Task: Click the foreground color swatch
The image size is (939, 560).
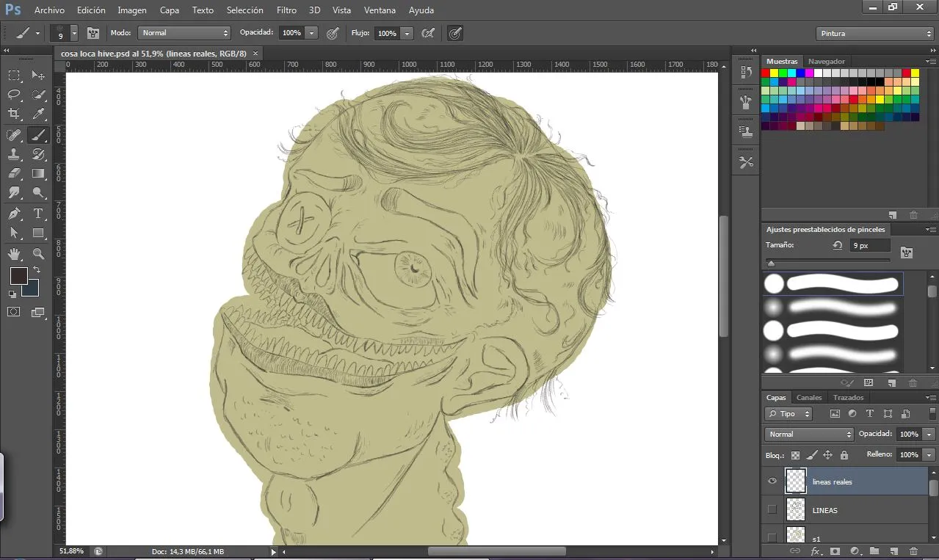Action: (18, 276)
